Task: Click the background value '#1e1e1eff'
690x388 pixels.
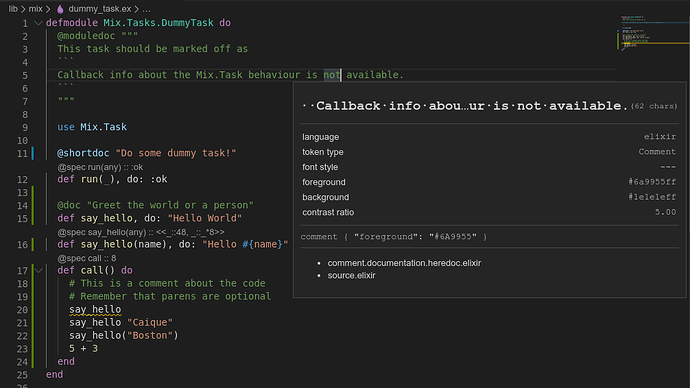Action: coord(652,197)
